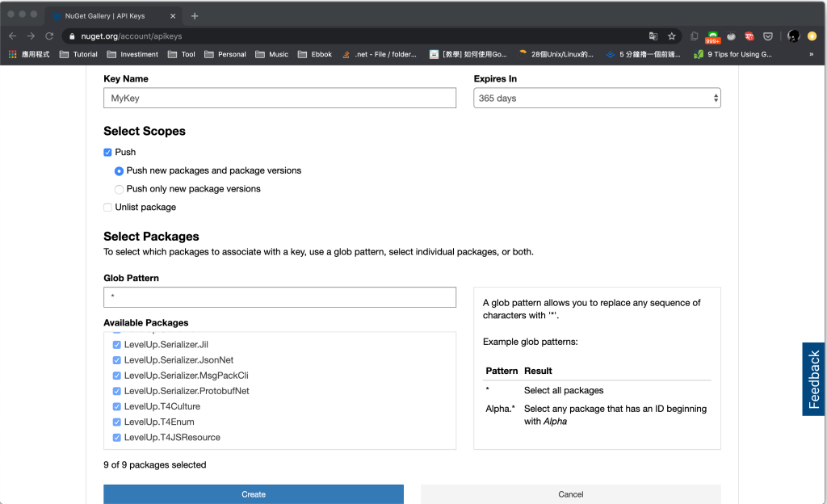827x504 pixels.
Task: Open the copy-pages extension icon
Action: (x=694, y=36)
